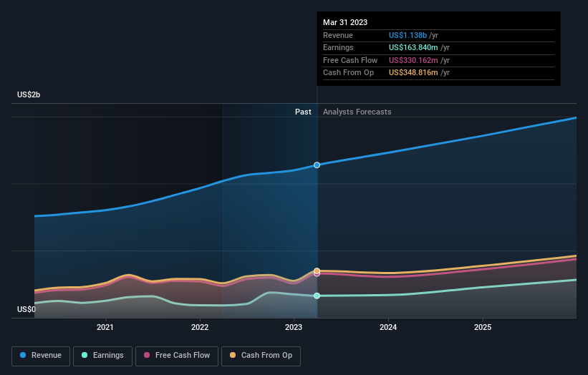Click the Cash From Op label in tooltip
This screenshot has height=375, width=588.
click(348, 73)
